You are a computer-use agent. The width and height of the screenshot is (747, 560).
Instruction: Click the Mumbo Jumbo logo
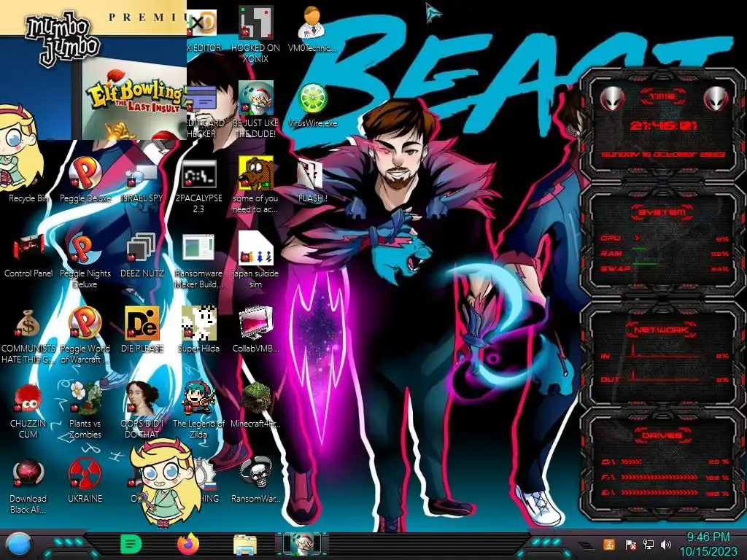coord(63,39)
